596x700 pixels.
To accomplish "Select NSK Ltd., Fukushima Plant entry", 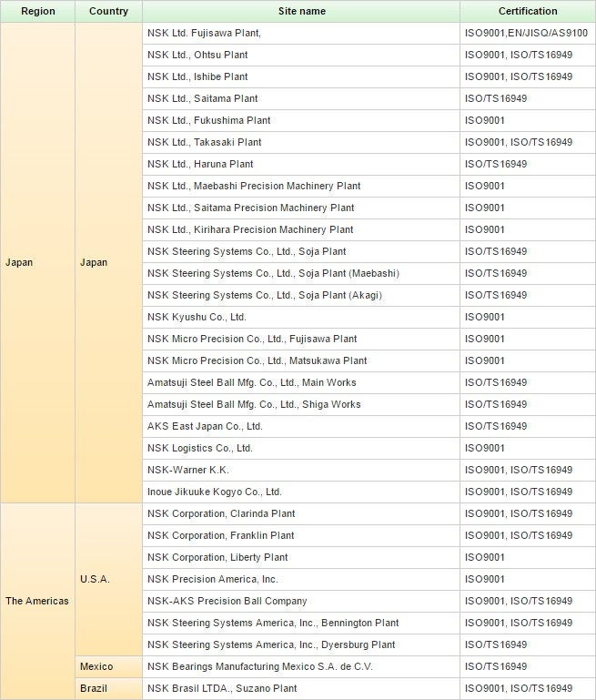I will click(x=208, y=121).
